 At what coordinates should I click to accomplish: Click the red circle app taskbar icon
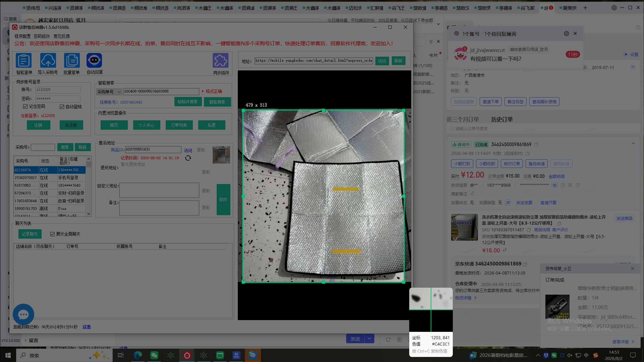[187, 355]
